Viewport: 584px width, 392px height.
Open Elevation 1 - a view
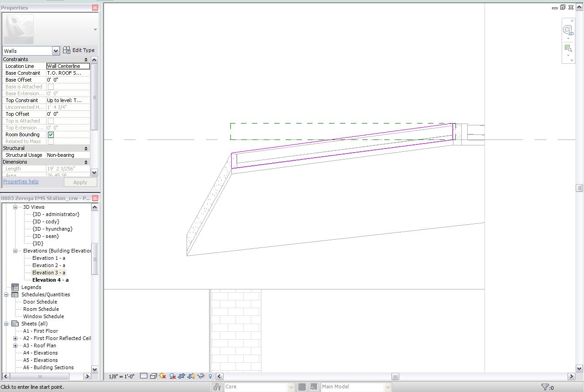49,258
